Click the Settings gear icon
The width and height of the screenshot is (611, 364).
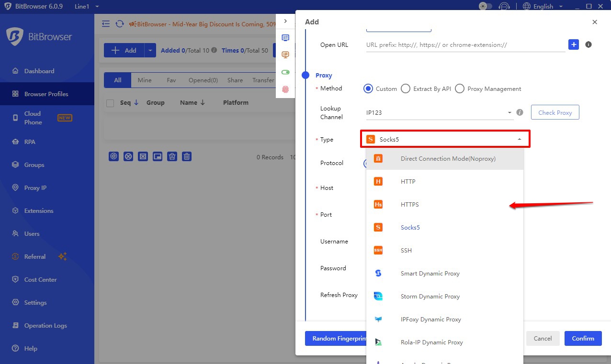point(15,302)
